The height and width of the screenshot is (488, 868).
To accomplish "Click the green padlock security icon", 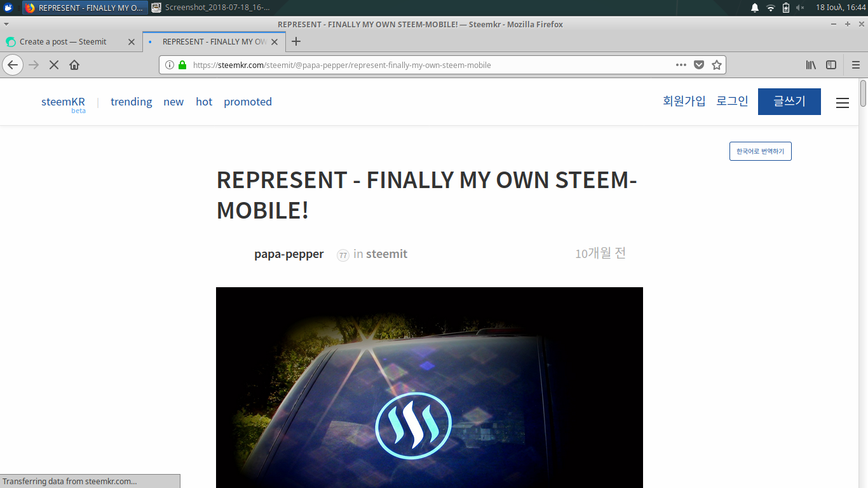I will 182,65.
